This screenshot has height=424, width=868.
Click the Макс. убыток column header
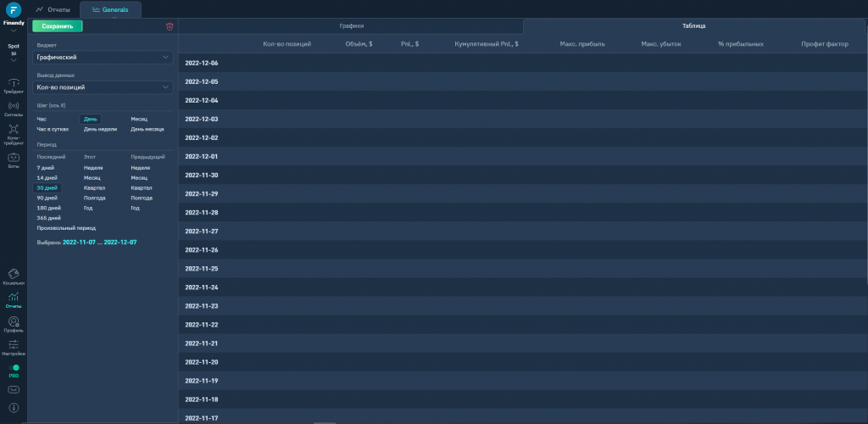click(x=661, y=44)
